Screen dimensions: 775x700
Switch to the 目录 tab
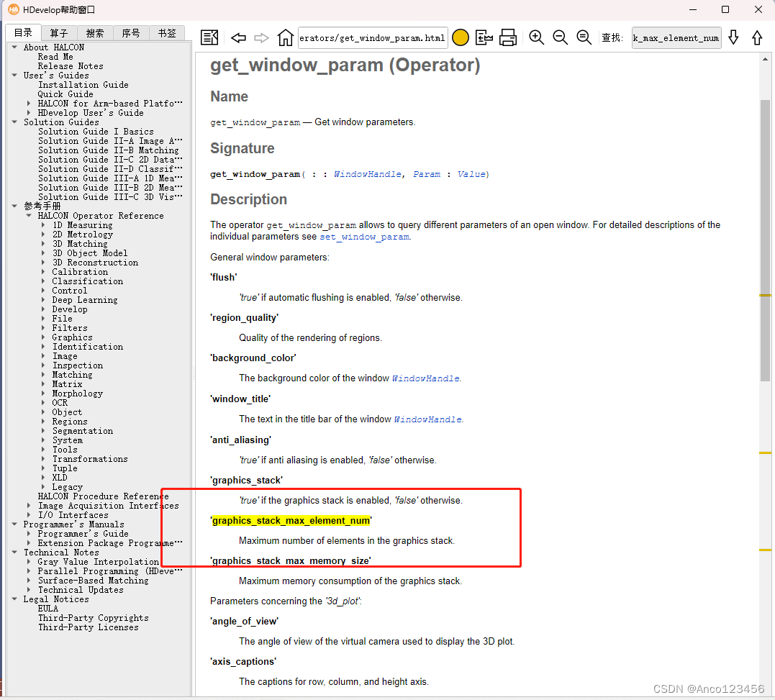point(23,32)
